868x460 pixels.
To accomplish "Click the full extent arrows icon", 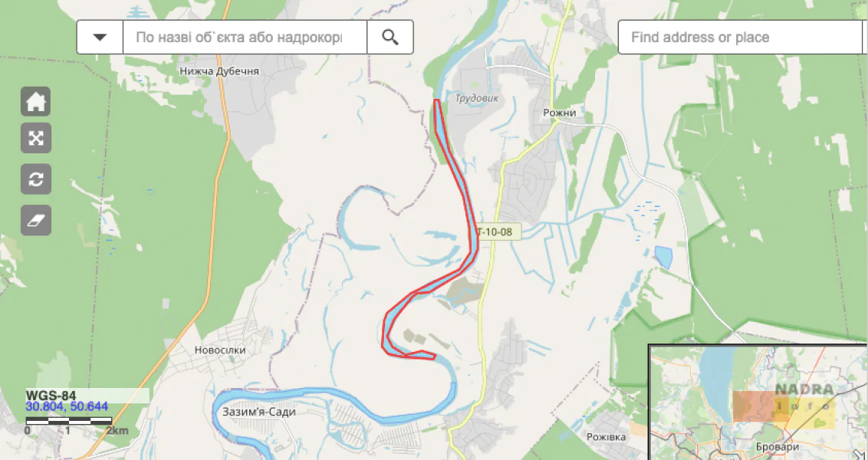I will pos(36,139).
